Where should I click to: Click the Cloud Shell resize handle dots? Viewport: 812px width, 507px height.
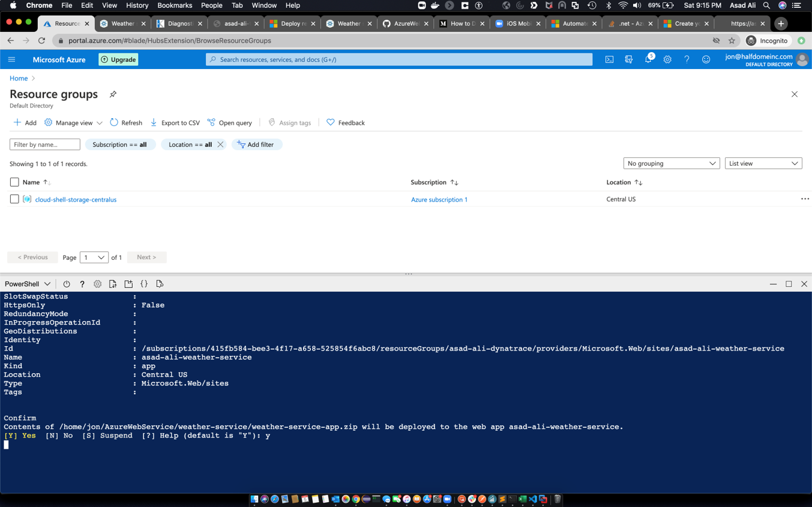pos(409,274)
